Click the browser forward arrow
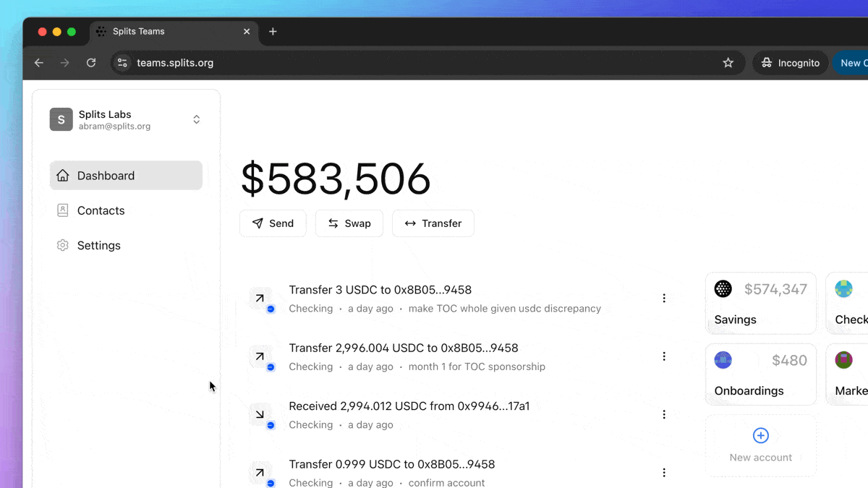The image size is (868, 488). coord(65,63)
